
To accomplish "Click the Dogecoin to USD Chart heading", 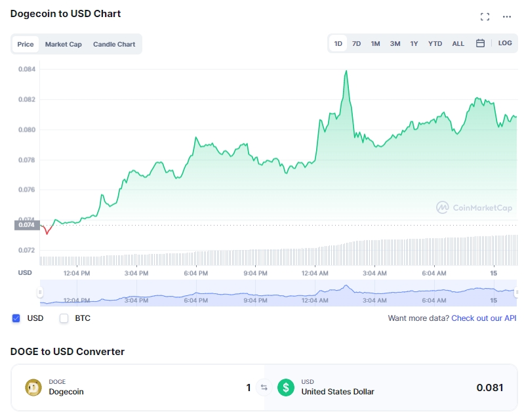I will pyautogui.click(x=66, y=14).
